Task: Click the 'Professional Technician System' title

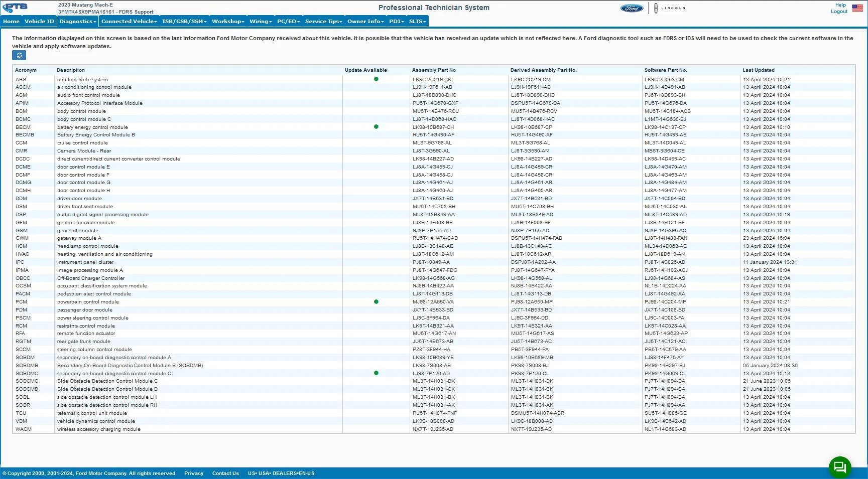Action: (434, 8)
